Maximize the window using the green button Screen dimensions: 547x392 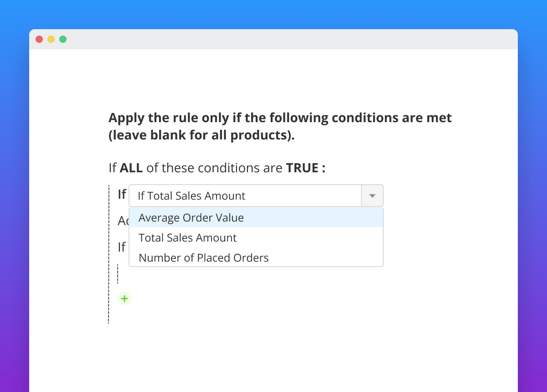click(x=63, y=39)
